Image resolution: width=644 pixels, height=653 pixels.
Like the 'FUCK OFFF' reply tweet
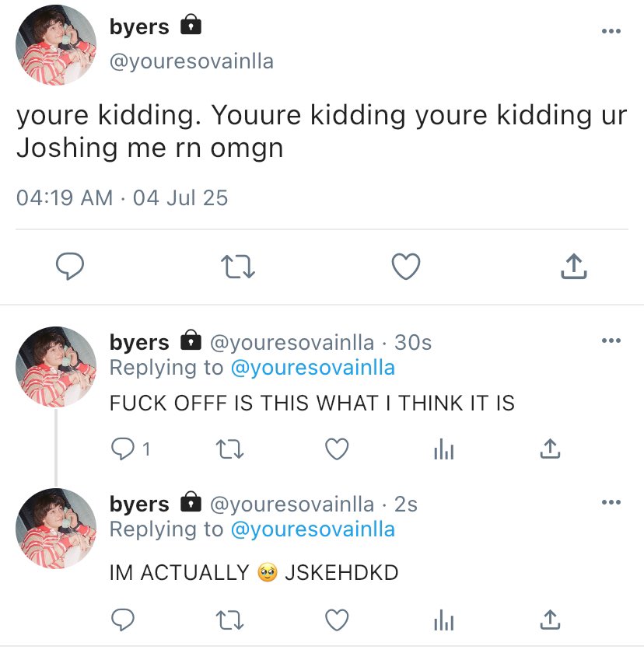click(x=336, y=449)
